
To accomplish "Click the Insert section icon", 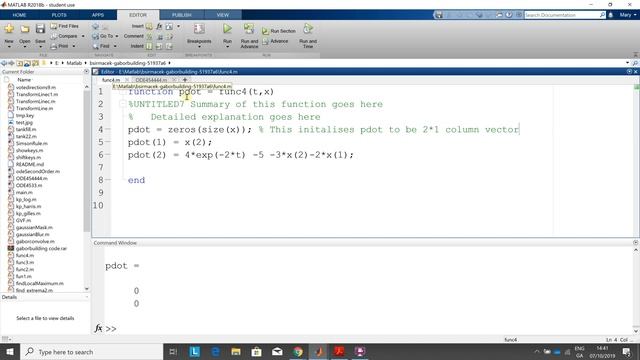I will click(149, 27).
